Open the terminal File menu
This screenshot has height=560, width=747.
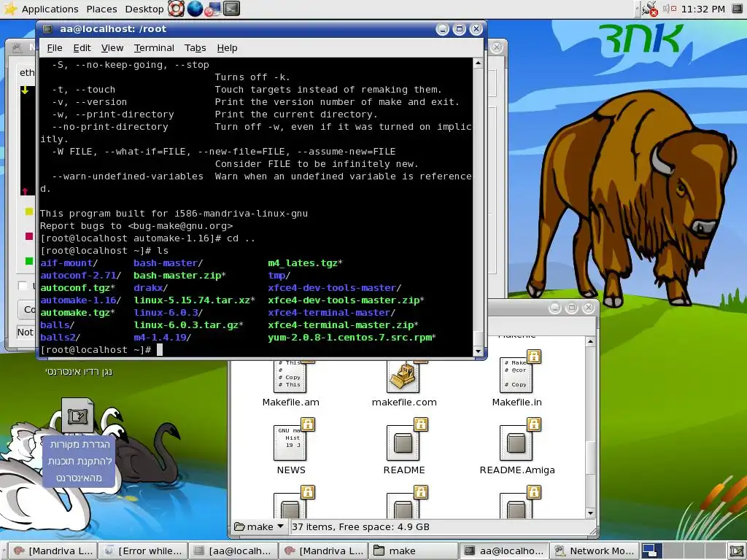54,47
